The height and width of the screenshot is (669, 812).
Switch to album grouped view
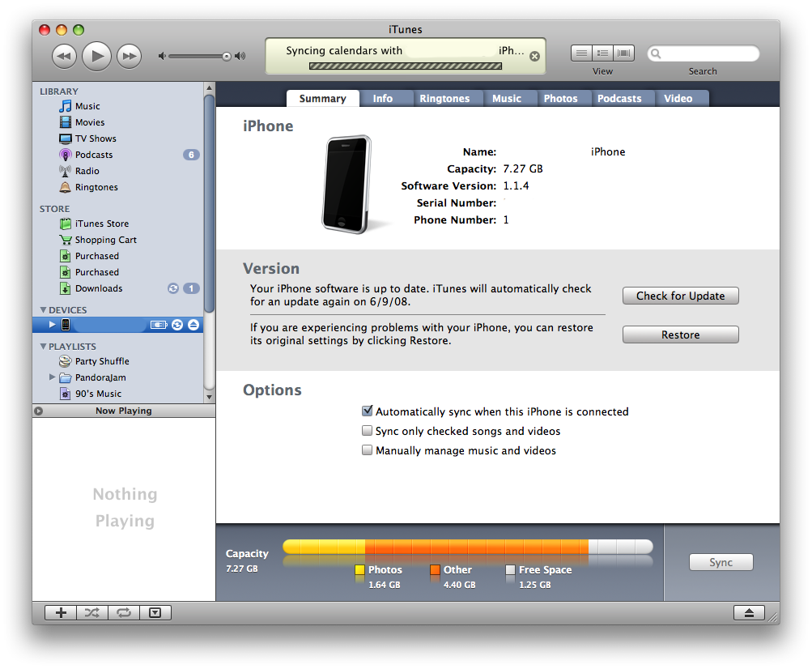[603, 53]
